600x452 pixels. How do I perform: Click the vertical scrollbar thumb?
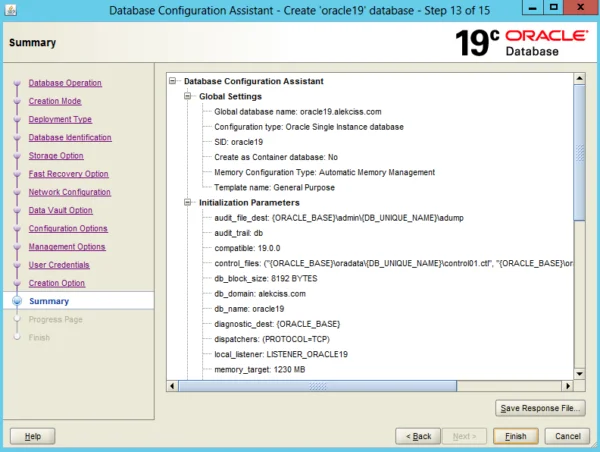click(579, 153)
